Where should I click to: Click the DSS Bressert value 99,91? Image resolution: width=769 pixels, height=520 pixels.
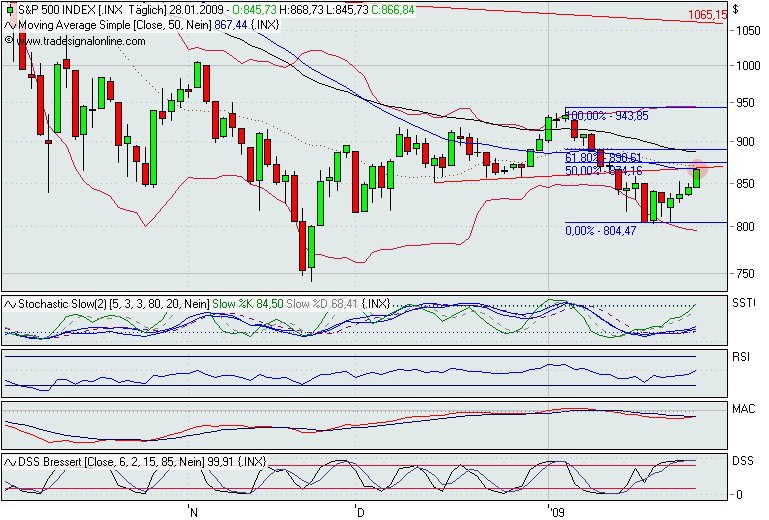pos(220,462)
